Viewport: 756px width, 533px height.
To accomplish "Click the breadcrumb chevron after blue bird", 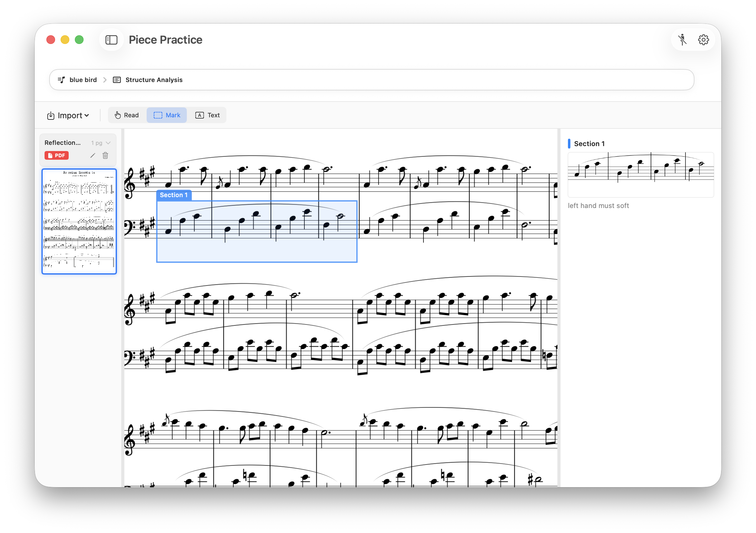I will coord(105,80).
